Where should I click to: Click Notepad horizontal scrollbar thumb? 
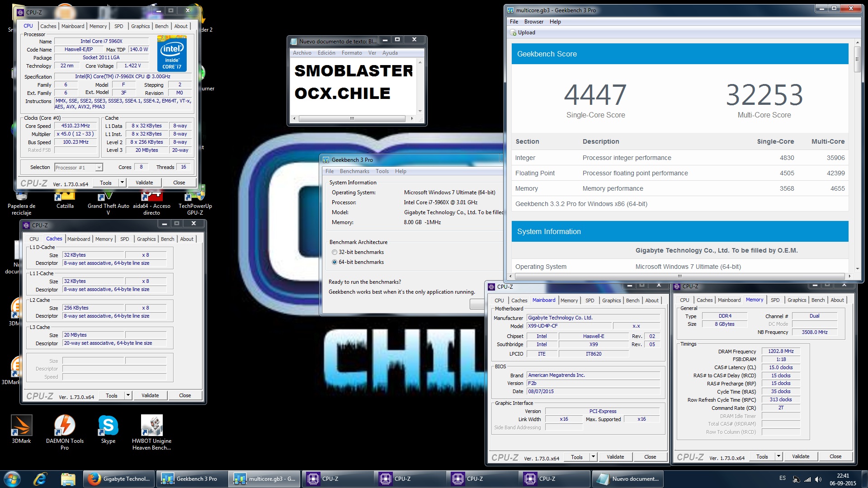(352, 119)
